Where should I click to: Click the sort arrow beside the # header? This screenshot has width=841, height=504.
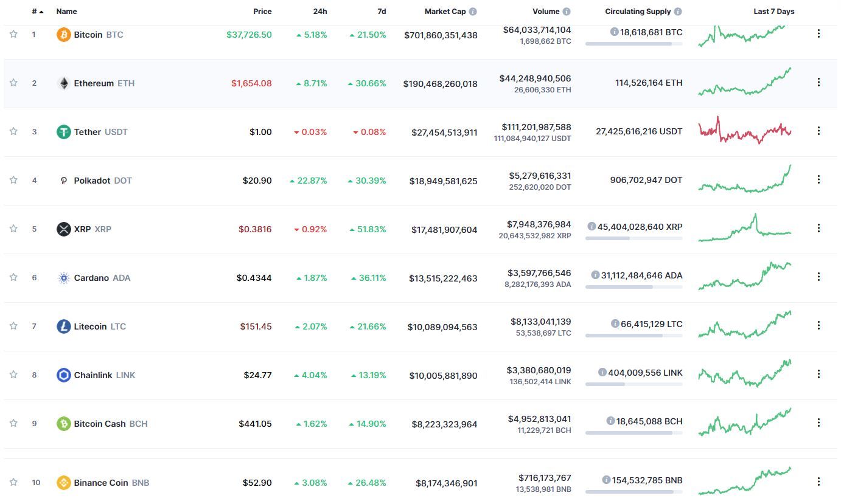pos(41,12)
